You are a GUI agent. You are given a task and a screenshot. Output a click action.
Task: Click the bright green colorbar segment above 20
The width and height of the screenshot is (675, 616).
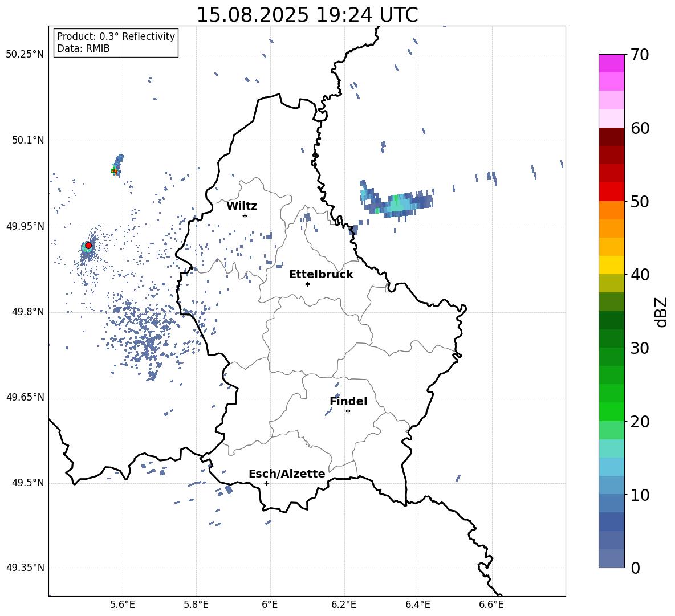pos(611,411)
